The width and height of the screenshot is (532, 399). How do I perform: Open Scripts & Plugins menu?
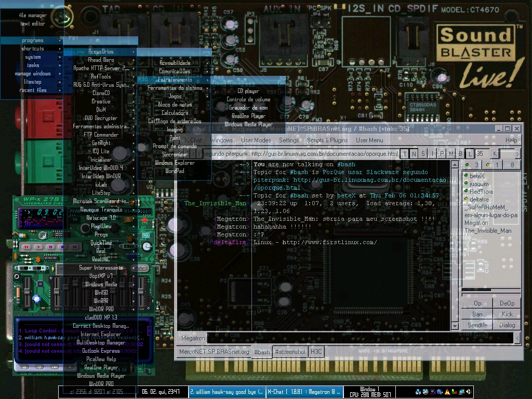[x=327, y=140]
